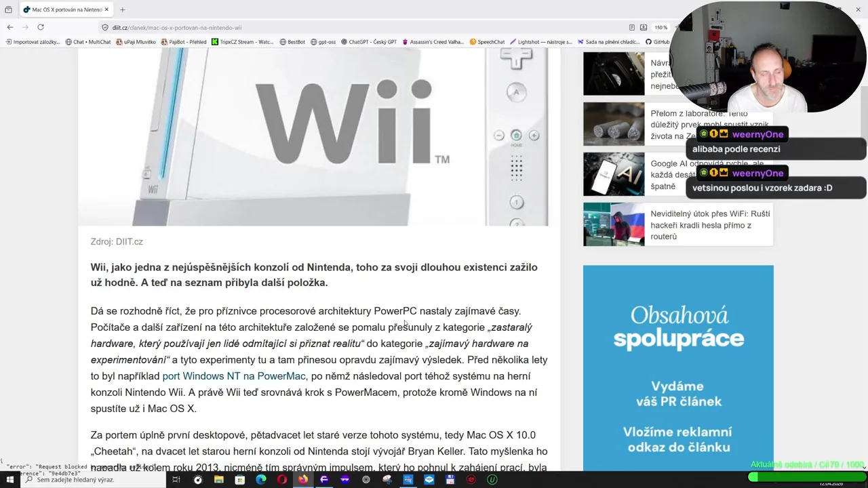
Task: Open the tab list icon left of tabs
Action: pos(8,9)
